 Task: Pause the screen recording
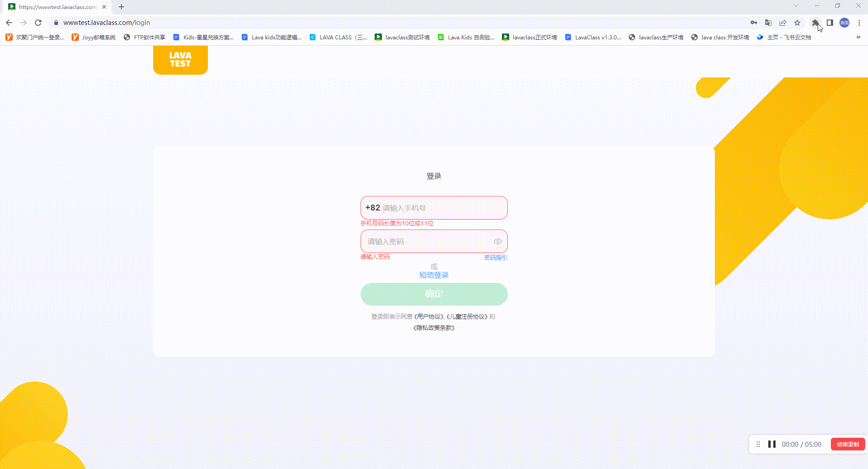pyautogui.click(x=772, y=444)
